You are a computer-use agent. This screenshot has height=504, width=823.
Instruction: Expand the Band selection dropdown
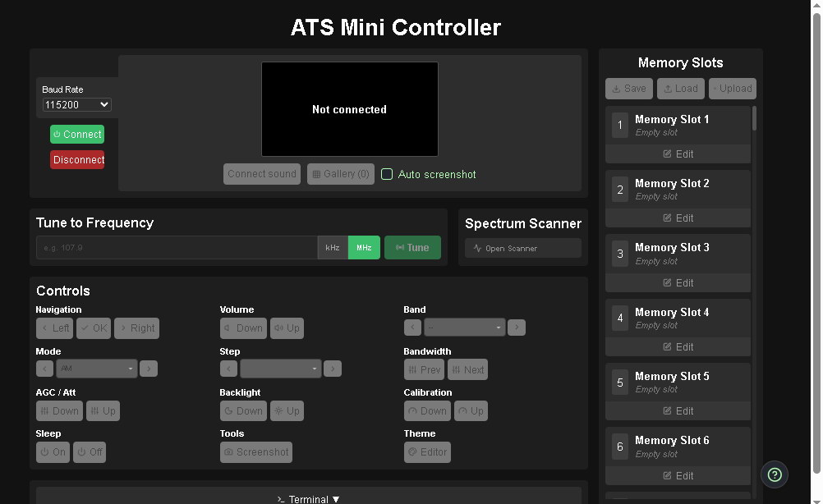[464, 328]
